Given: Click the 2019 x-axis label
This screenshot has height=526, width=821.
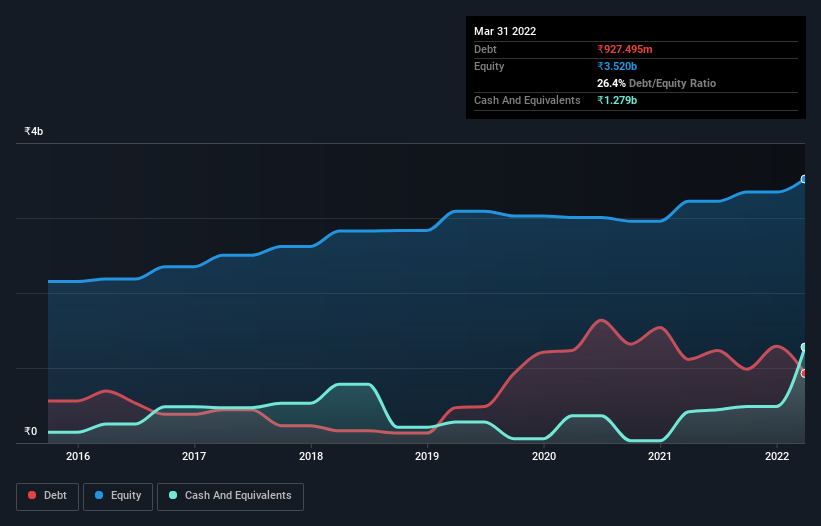Looking at the screenshot, I should 427,456.
